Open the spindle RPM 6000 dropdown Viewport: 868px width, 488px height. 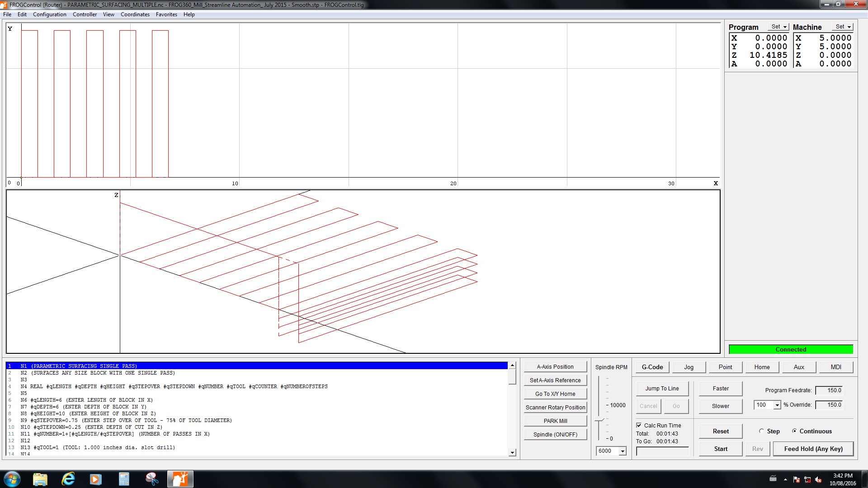click(x=623, y=451)
